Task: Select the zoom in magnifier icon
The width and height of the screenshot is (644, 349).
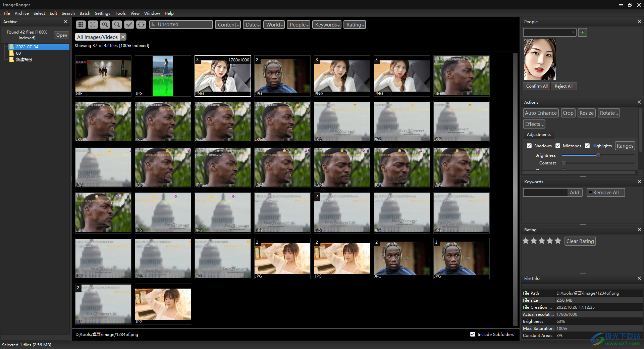Action: [x=105, y=24]
